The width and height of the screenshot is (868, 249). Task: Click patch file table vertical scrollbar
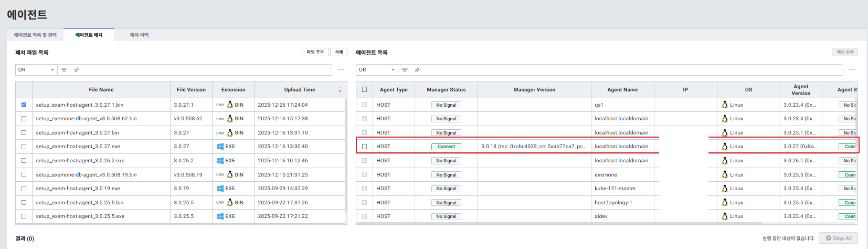click(345, 158)
